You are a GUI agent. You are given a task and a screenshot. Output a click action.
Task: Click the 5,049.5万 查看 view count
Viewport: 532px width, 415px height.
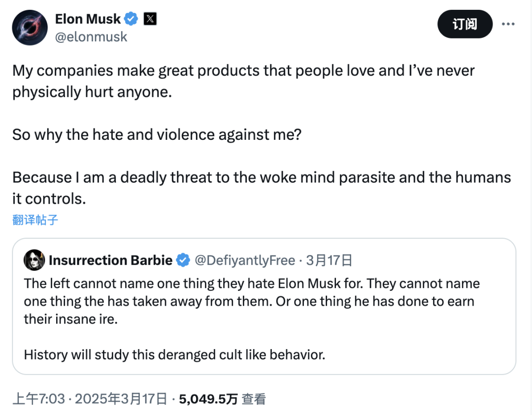[222, 399]
